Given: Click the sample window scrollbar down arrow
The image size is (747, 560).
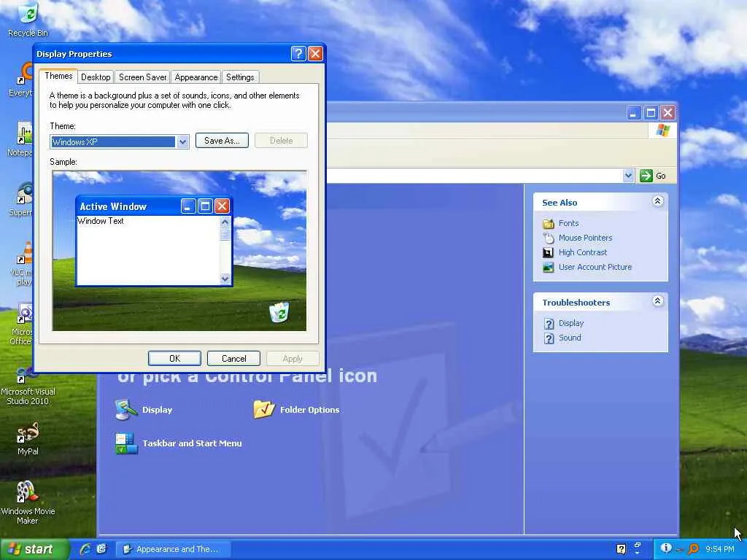Looking at the screenshot, I should 225,279.
